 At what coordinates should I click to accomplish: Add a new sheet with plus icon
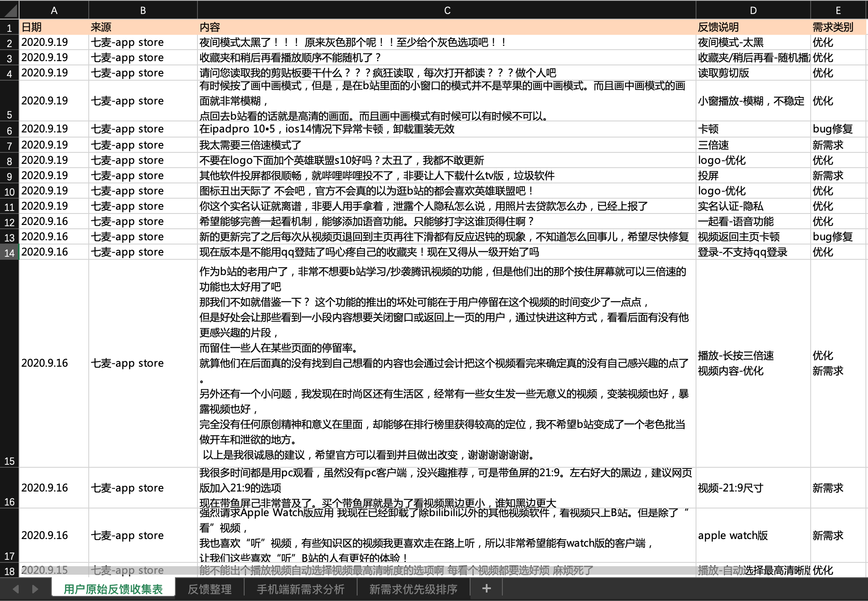tap(487, 589)
